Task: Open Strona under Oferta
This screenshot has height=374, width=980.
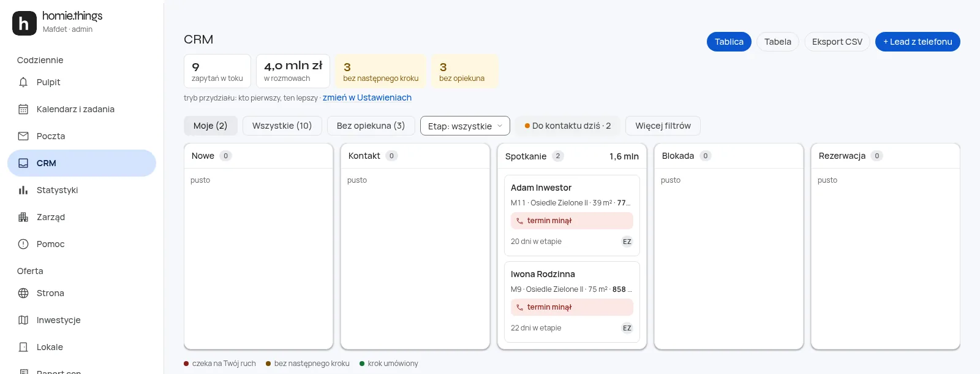Action: pyautogui.click(x=81, y=293)
